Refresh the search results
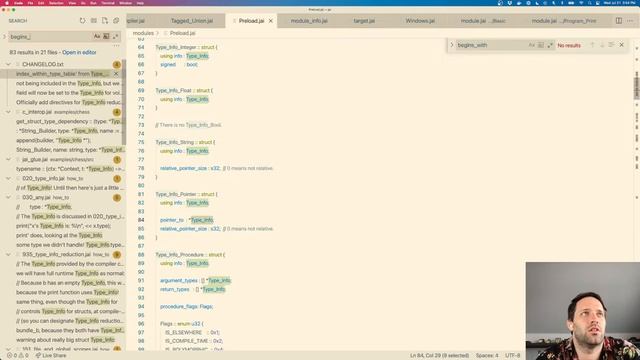Image resolution: width=640 pixels, height=360 pixels. pos(82,20)
